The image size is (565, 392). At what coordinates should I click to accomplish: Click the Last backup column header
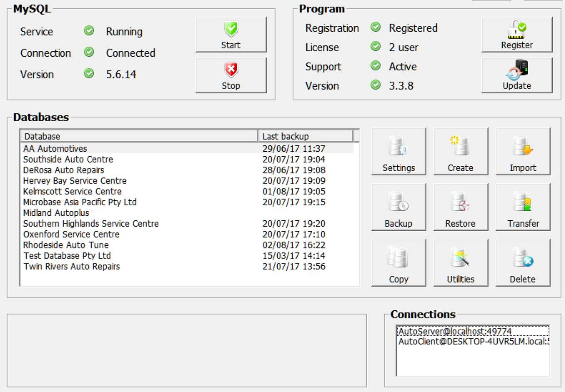click(x=305, y=136)
